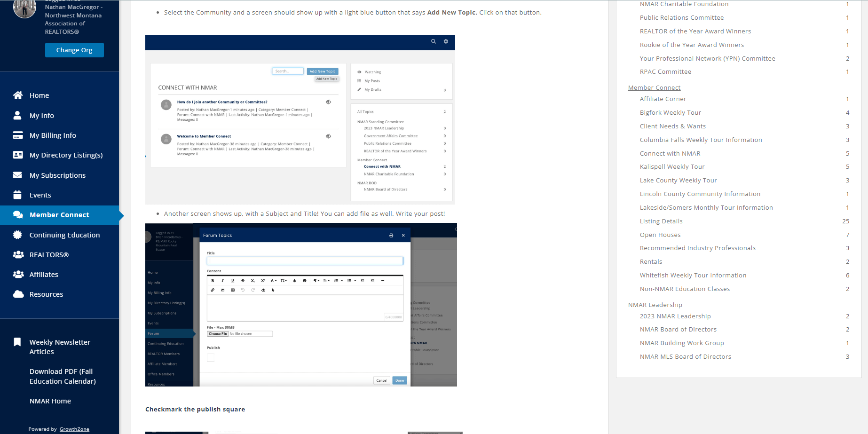Open Client Needs & Wants category

click(673, 126)
